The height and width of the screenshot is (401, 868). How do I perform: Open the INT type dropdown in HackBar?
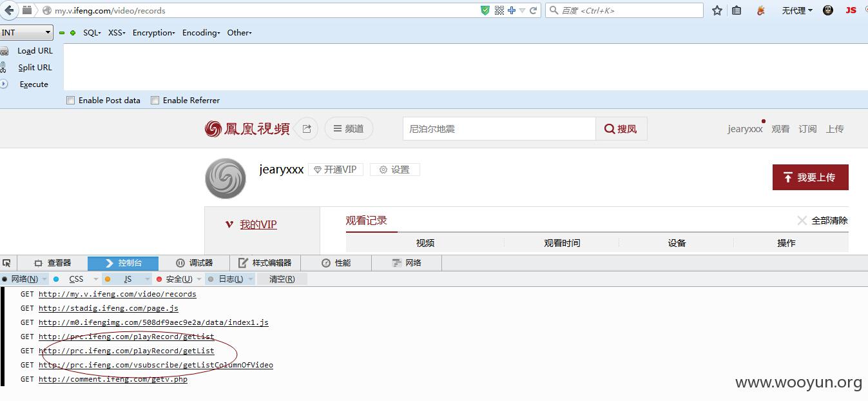pos(26,32)
